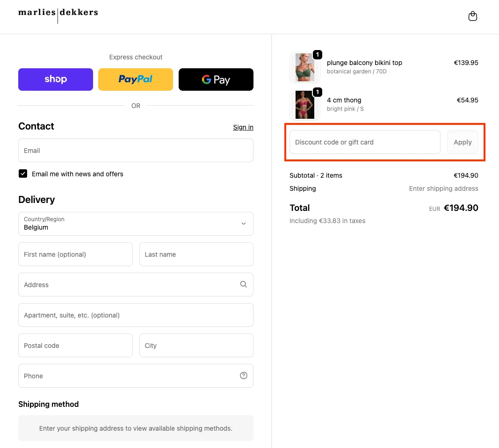Click the €139.95 price

coord(466,63)
